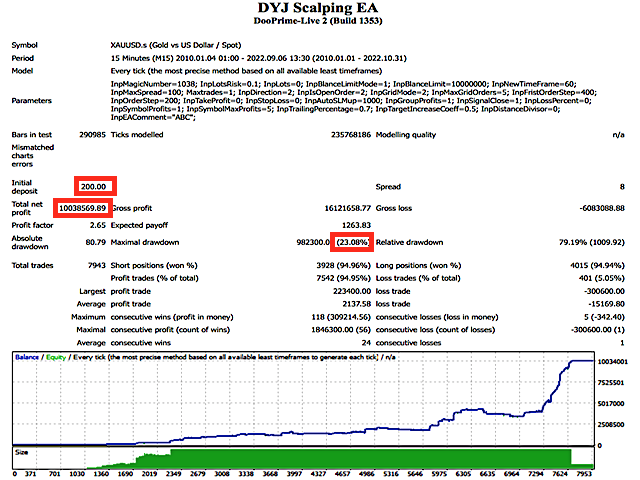Select the InpEAComment="ABC" parameter line
The width and height of the screenshot is (640, 480).
(153, 118)
